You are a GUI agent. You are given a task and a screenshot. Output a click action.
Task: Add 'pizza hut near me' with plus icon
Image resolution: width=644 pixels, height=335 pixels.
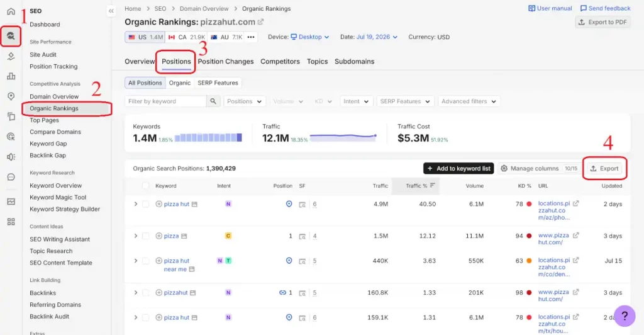coord(159,261)
